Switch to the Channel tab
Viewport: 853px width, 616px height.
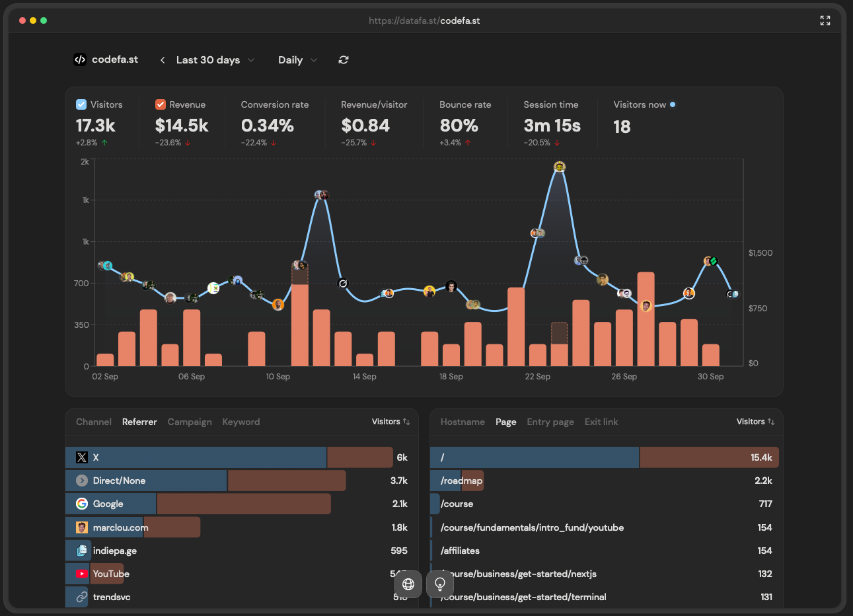coord(94,422)
